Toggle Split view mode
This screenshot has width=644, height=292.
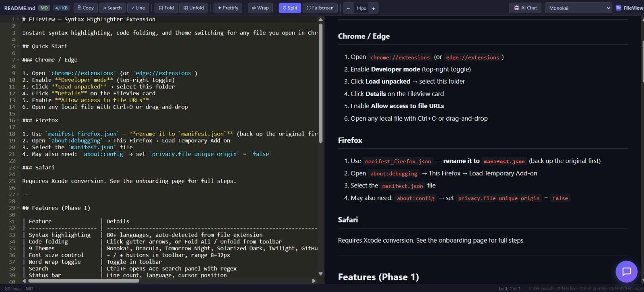290,8
